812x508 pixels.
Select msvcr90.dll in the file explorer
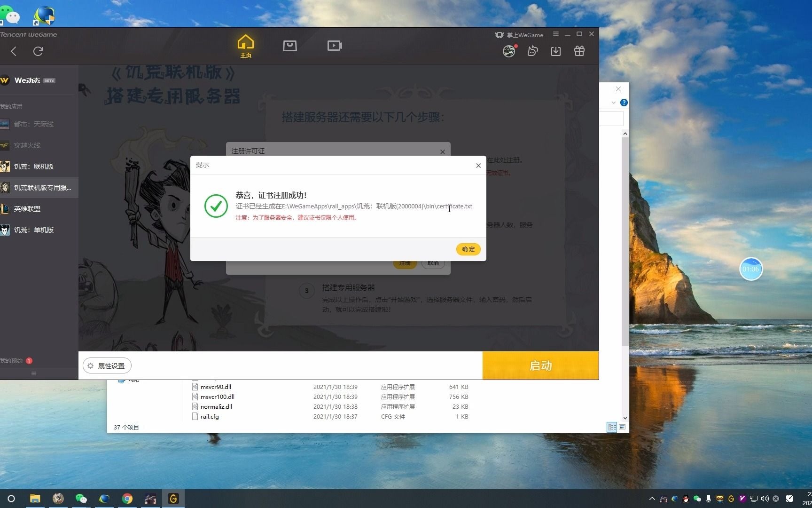[x=216, y=387]
